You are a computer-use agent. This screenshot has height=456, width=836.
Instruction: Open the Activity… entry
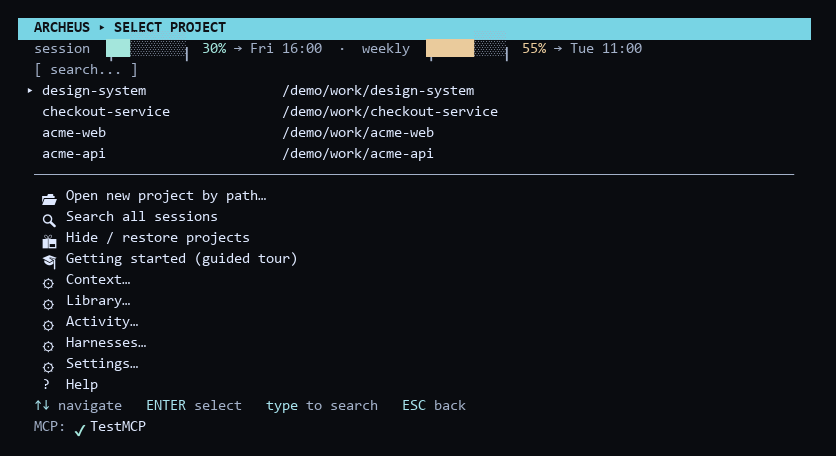[x=102, y=322]
